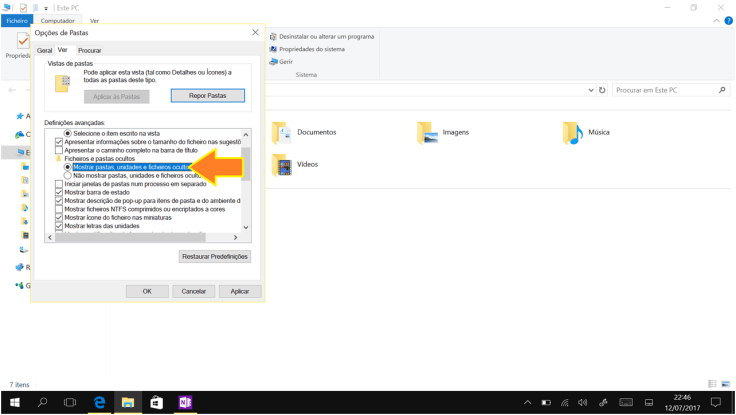Screen dimensions: 736x415
Task: Open the blue help question mark icon
Action: (728, 20)
